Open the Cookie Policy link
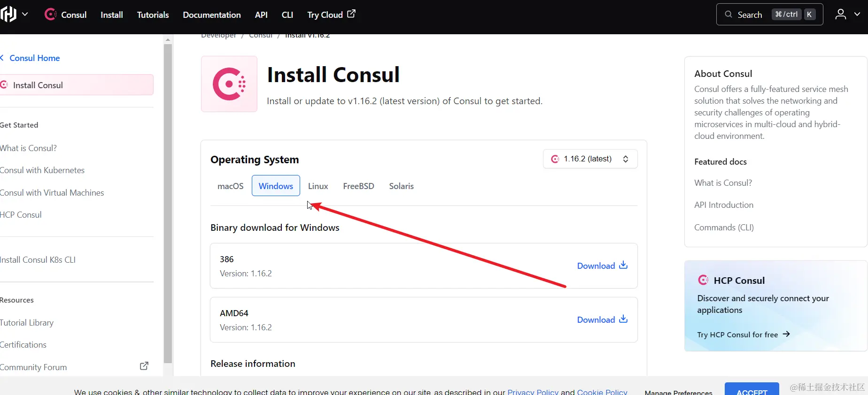 point(602,392)
